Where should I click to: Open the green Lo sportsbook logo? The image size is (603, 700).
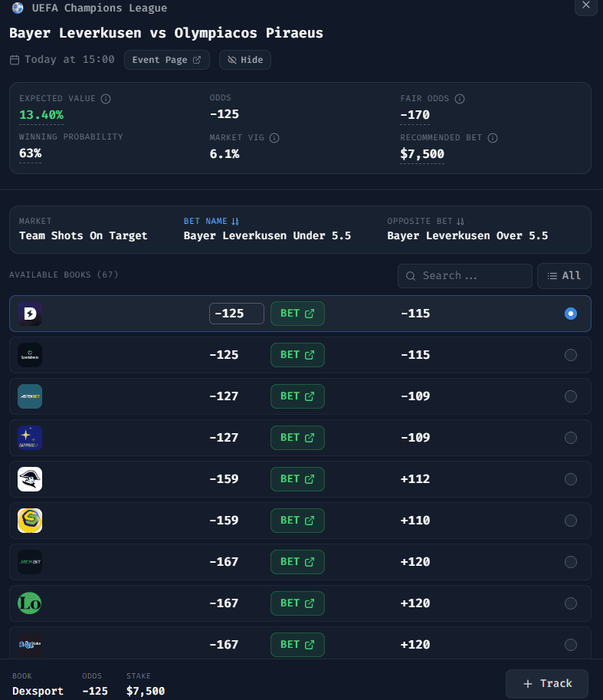(29, 603)
